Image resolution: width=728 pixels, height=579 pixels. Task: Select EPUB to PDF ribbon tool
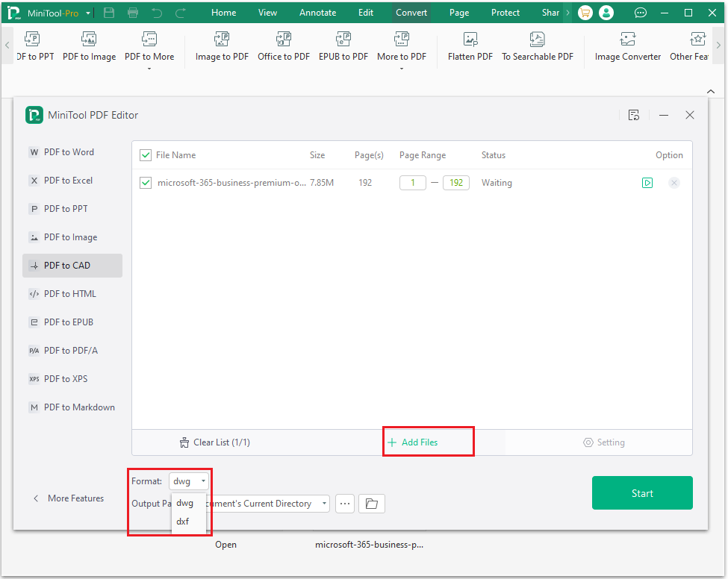[343, 46]
